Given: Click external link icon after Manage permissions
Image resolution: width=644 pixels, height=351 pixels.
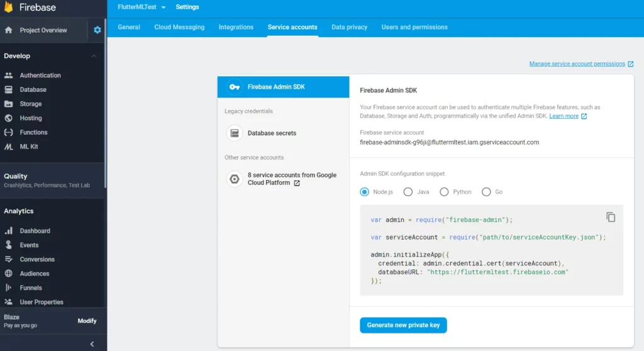Looking at the screenshot, I should click(630, 64).
